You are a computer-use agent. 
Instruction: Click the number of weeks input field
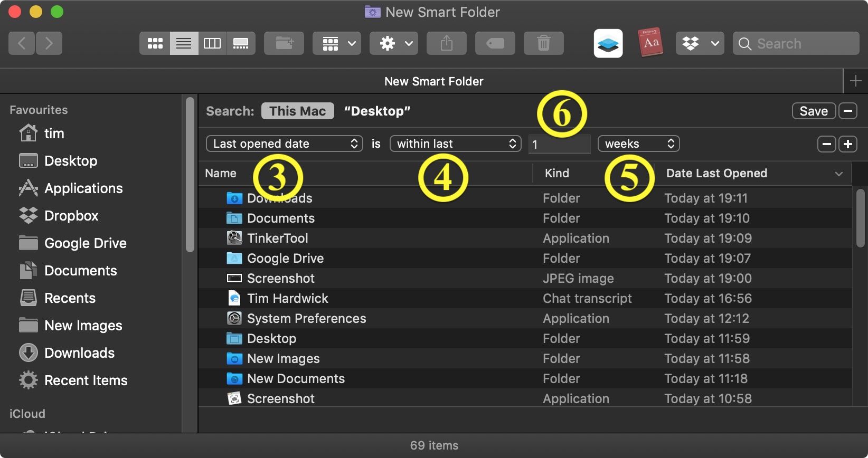[559, 144]
